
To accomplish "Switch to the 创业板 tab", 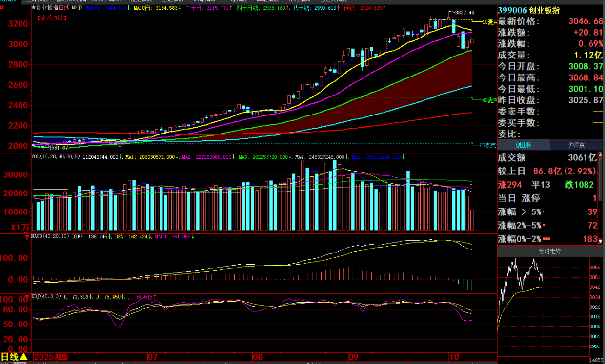I will (524, 145).
